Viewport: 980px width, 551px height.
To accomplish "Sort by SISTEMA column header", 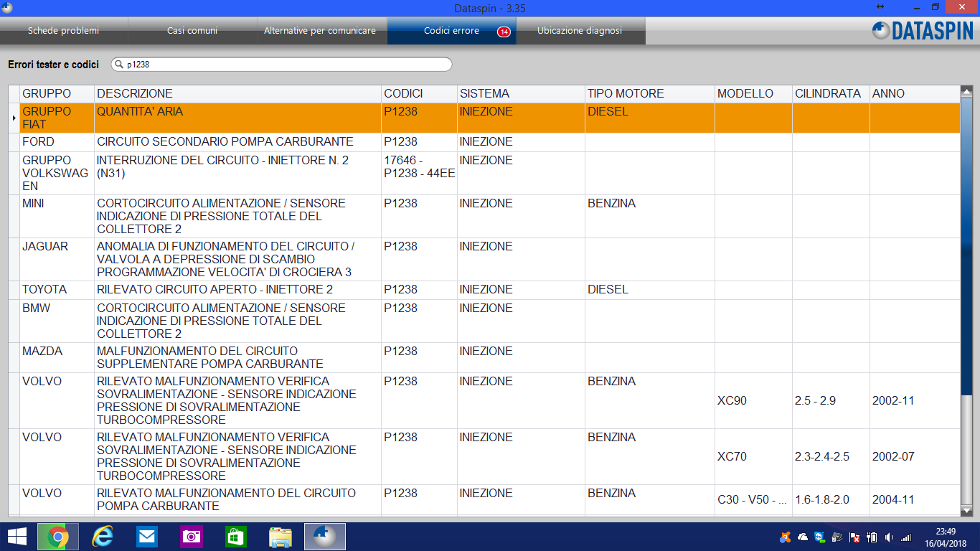I will [521, 93].
